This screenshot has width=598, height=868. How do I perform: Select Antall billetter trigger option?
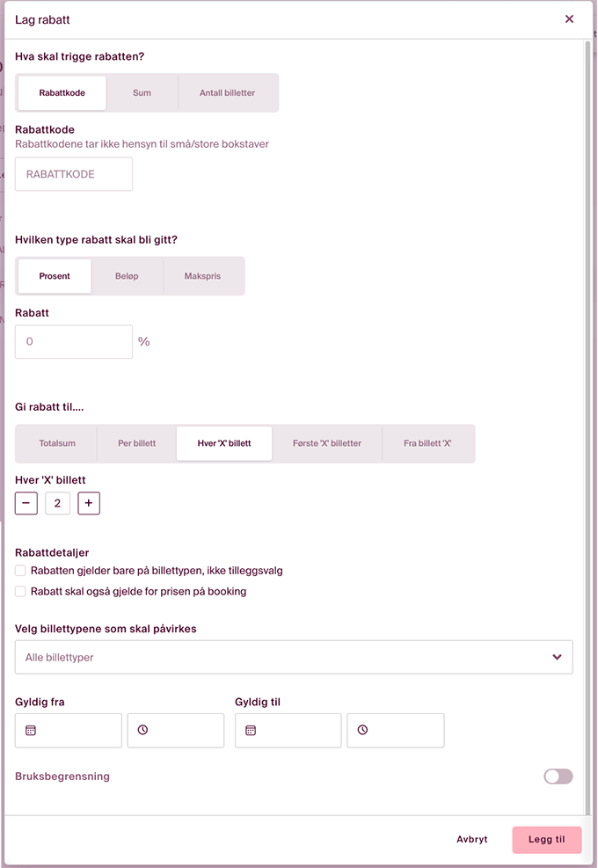pyautogui.click(x=227, y=92)
